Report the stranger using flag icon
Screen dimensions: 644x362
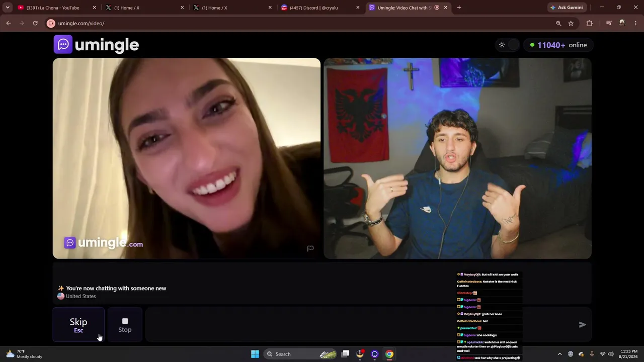310,248
